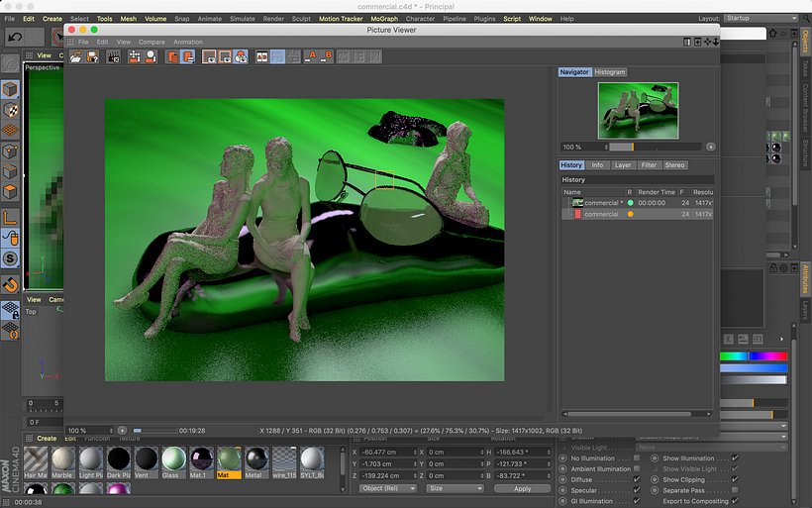The height and width of the screenshot is (508, 812).
Task: Switch to the Info tab
Action: pyautogui.click(x=597, y=165)
